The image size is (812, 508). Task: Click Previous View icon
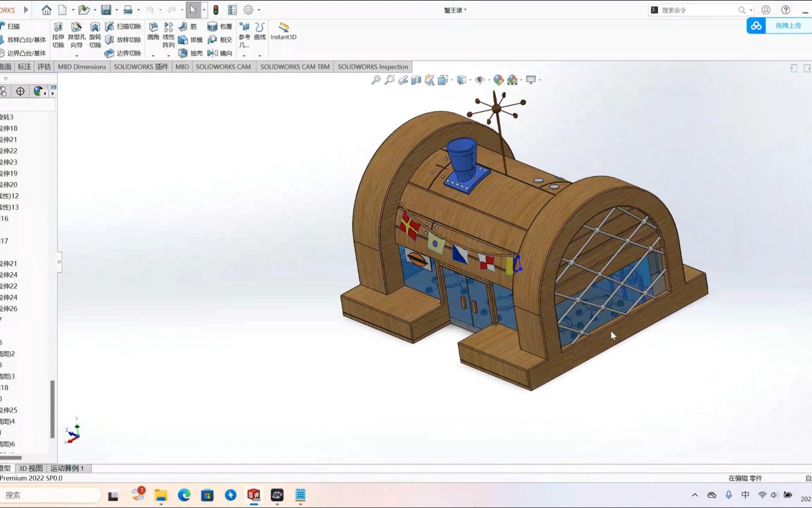click(403, 80)
